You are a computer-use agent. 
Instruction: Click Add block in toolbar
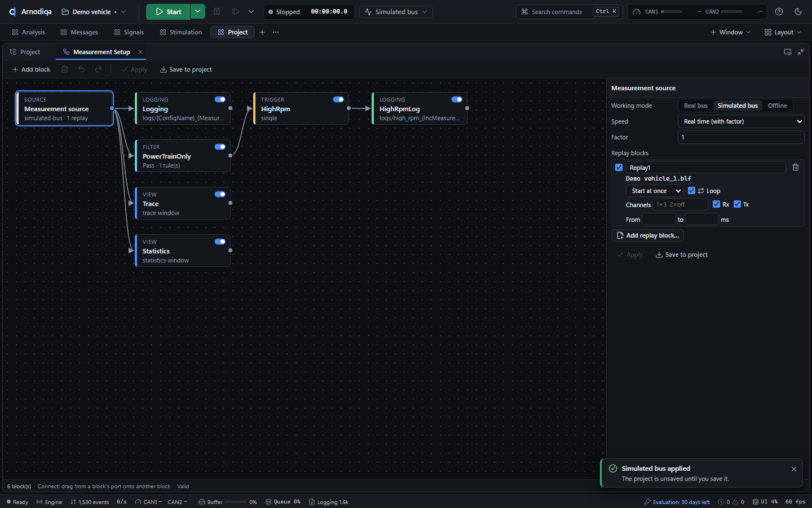click(x=31, y=69)
